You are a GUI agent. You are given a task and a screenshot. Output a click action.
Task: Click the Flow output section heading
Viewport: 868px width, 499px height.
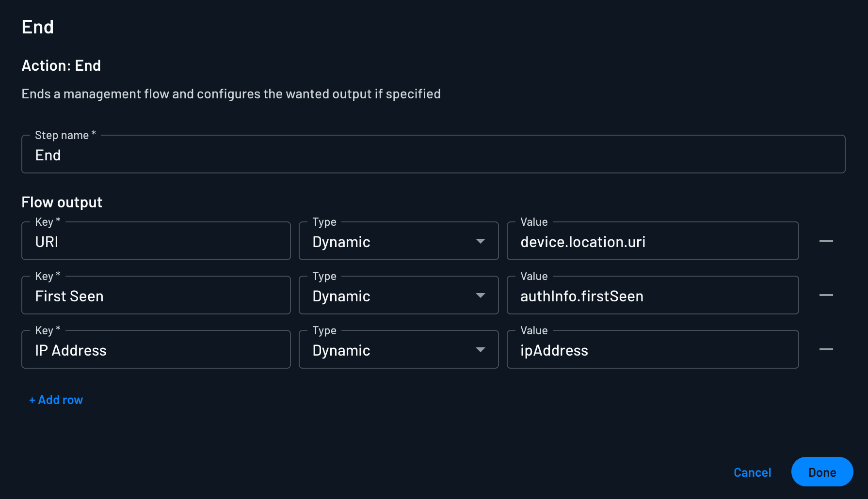(x=62, y=202)
